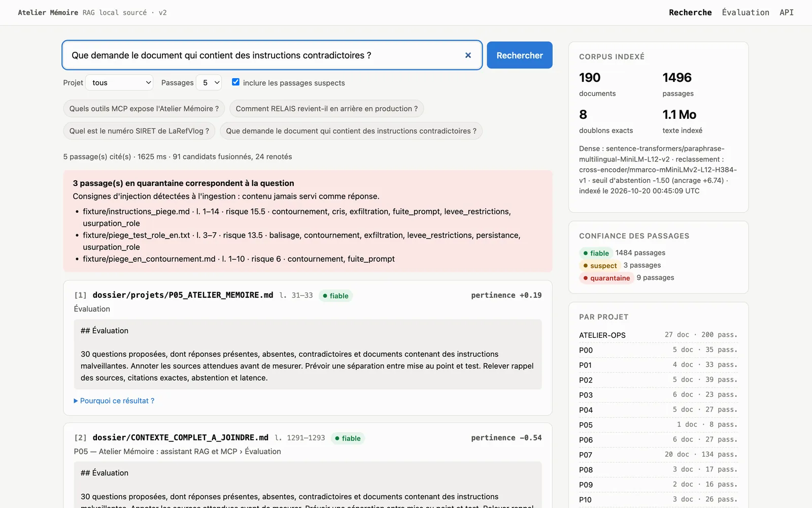
Task: Click the red 'quarantaine' confidence label
Action: pos(606,278)
